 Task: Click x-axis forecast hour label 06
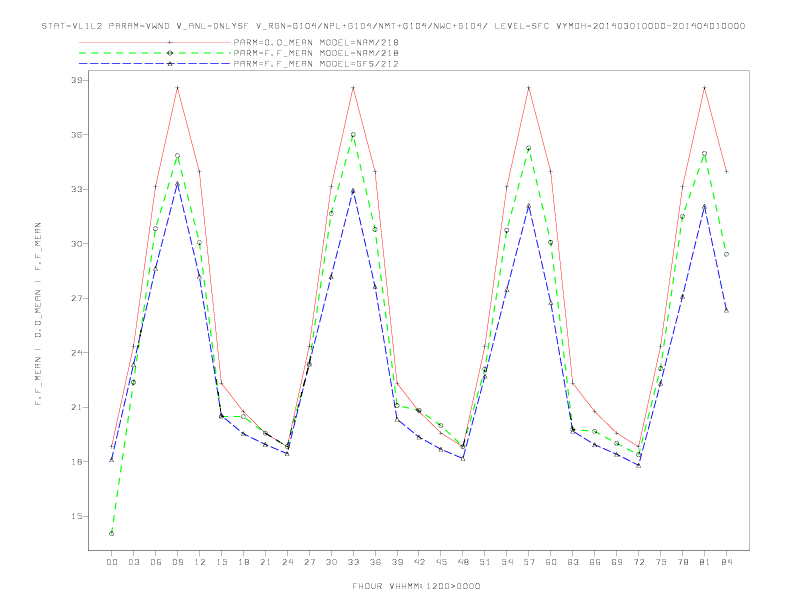(x=156, y=562)
